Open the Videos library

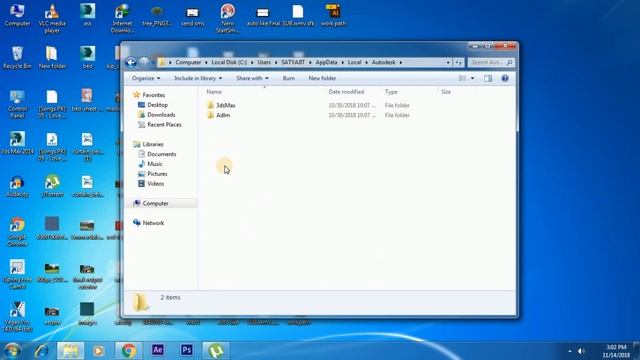point(156,184)
